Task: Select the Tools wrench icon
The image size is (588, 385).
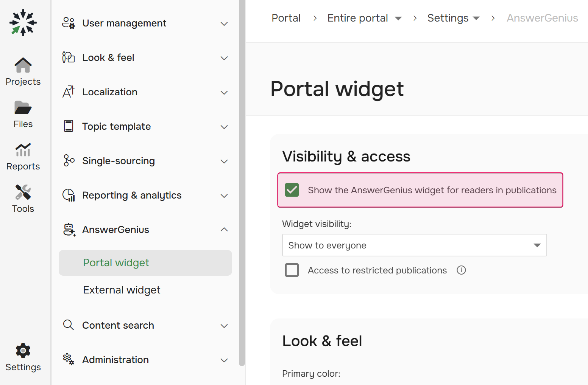Action: tap(23, 193)
